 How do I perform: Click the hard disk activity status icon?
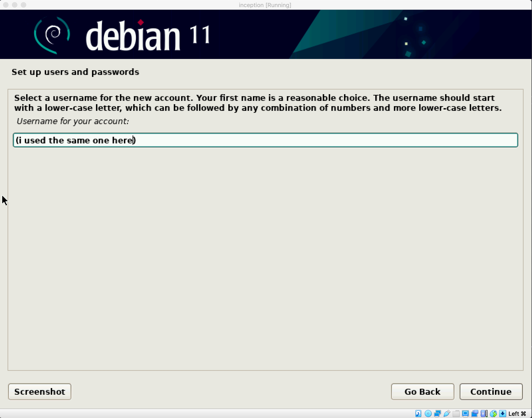tap(418, 414)
